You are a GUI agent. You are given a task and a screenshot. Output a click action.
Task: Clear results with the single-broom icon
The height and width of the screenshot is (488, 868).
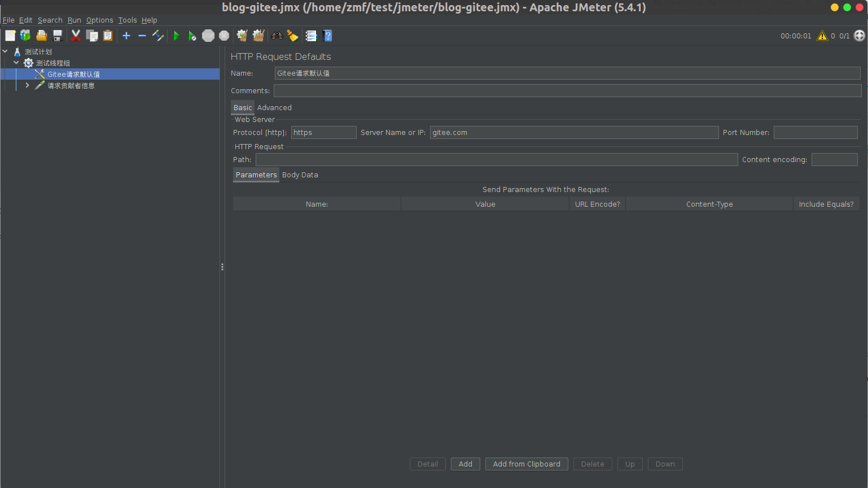tap(242, 36)
